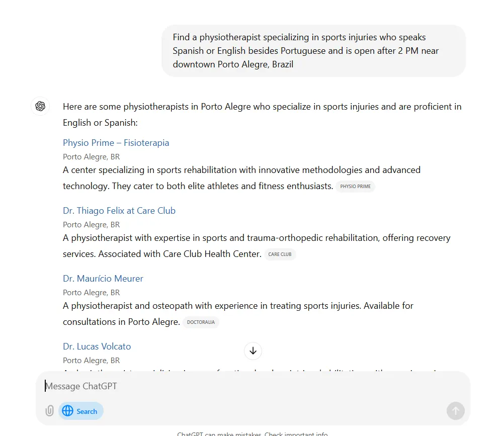Click the ChatGPT logo avatar icon
Viewport: 504px width, 436px height.
pos(41,107)
